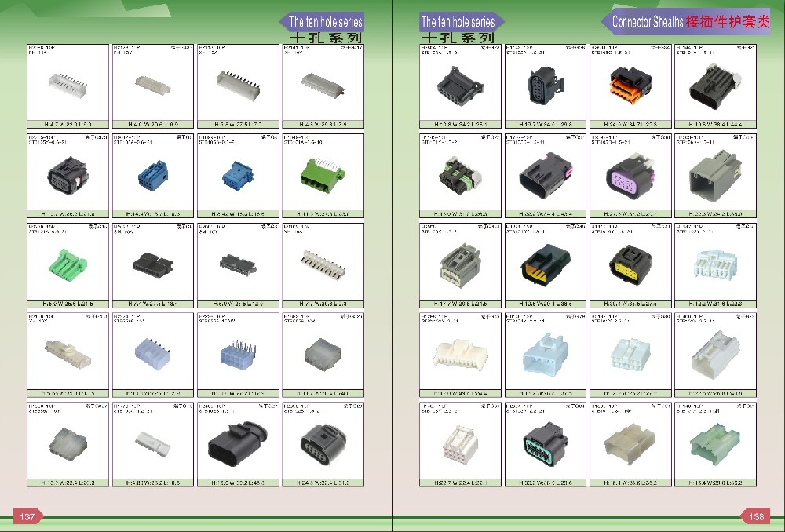The image size is (785, 532).
Task: Select the black connector with pink side lock
Action: click(x=546, y=177)
